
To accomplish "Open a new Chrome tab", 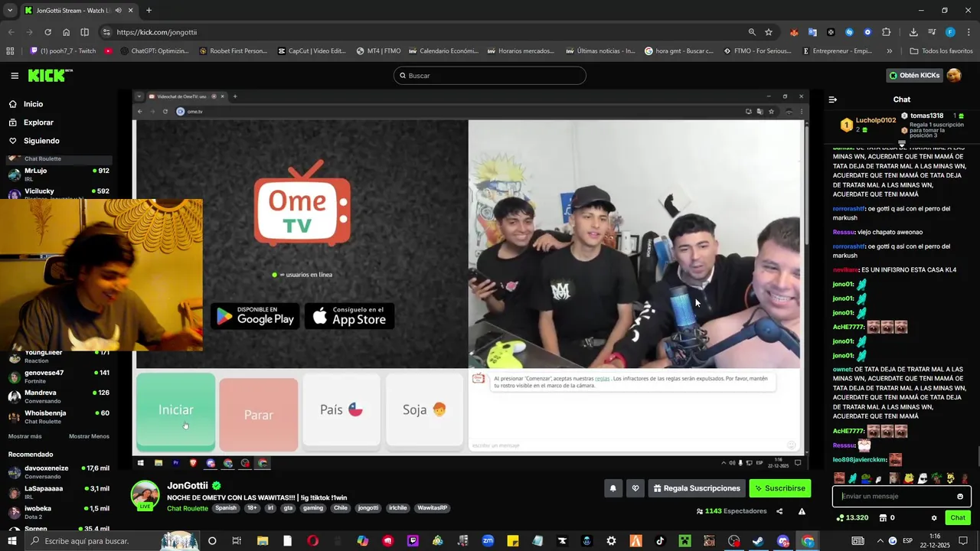I will [149, 11].
